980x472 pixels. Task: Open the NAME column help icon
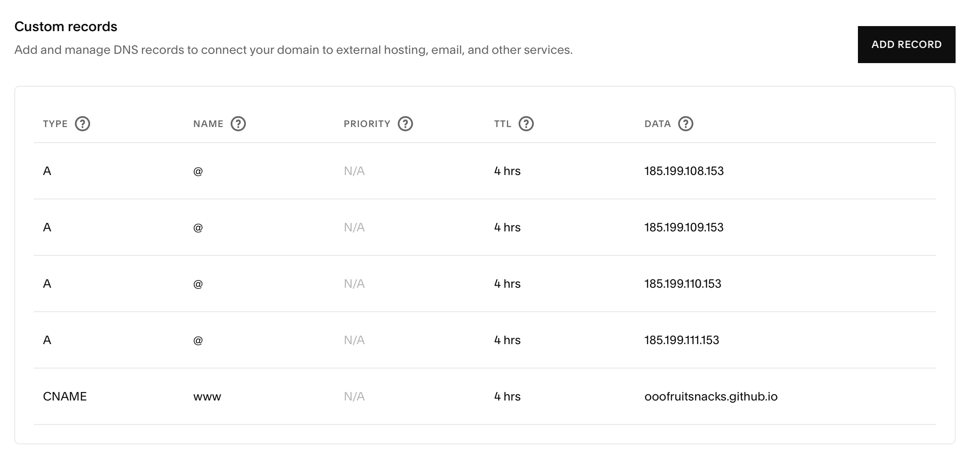coord(238,124)
